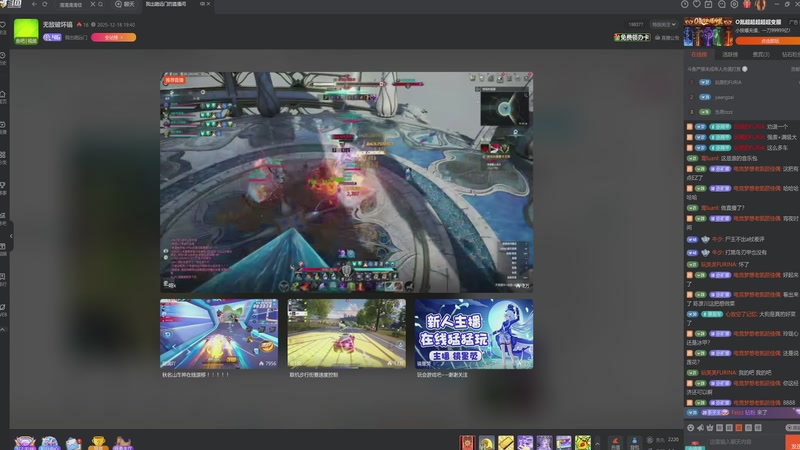
Task: Select the orange highlighted chat color square
Action: click(x=738, y=428)
